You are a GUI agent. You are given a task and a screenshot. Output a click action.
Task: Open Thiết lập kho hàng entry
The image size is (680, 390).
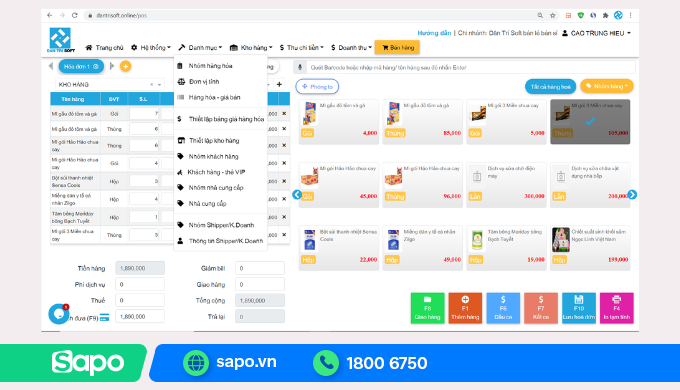click(x=214, y=141)
